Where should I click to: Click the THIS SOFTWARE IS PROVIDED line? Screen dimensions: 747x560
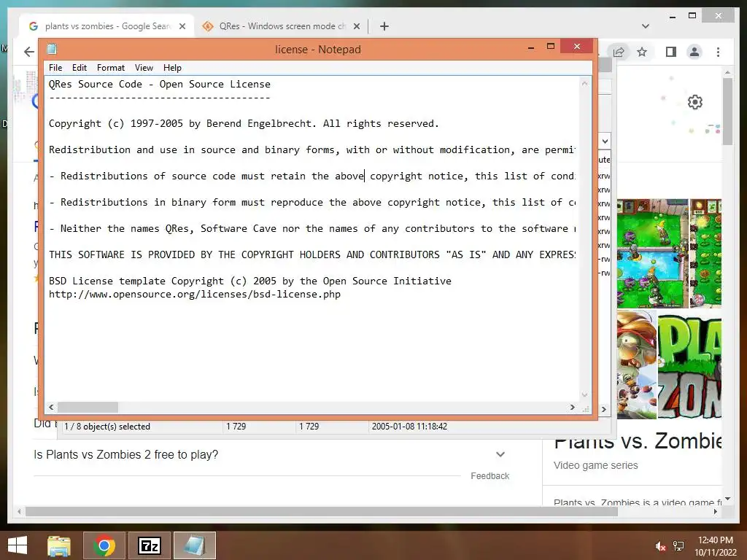click(312, 254)
